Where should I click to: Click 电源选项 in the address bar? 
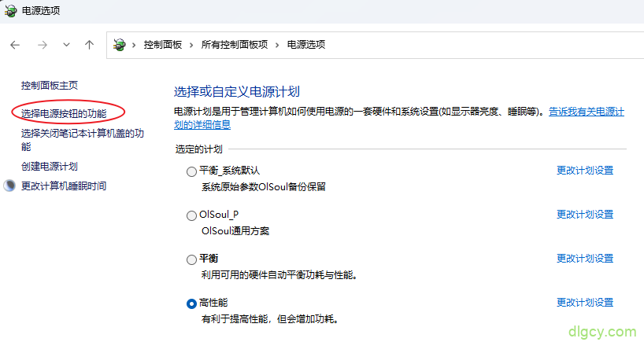pyautogui.click(x=305, y=45)
